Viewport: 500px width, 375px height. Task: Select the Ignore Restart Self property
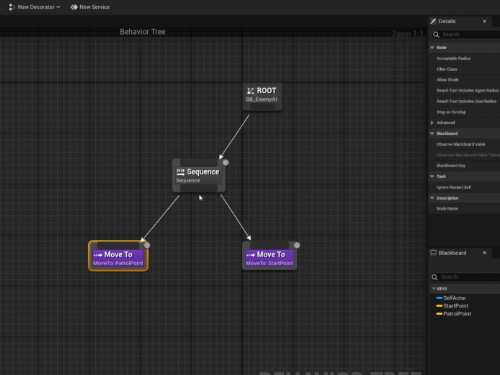coord(454,187)
